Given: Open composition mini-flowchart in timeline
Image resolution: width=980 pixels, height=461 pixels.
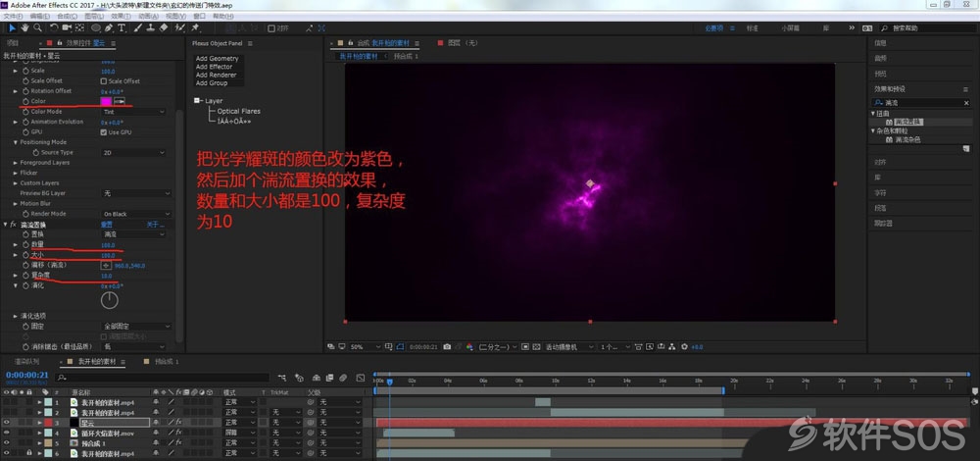Looking at the screenshot, I should coord(282,378).
